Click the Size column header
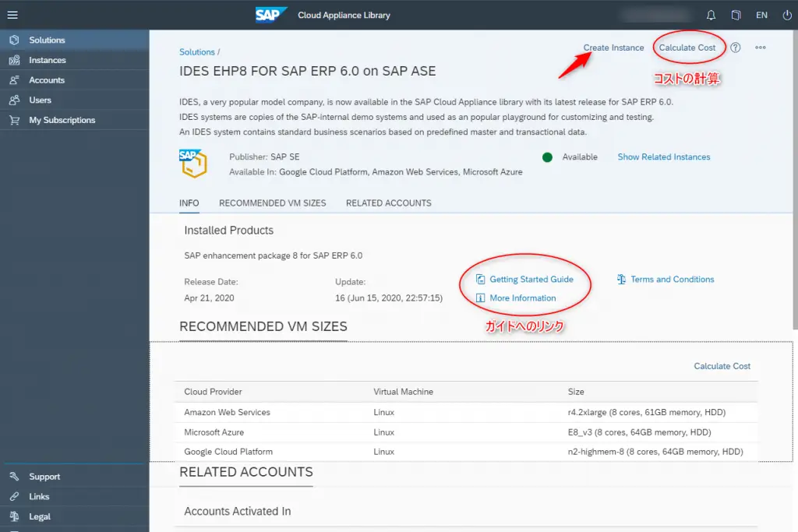The width and height of the screenshot is (798, 532). [x=576, y=392]
